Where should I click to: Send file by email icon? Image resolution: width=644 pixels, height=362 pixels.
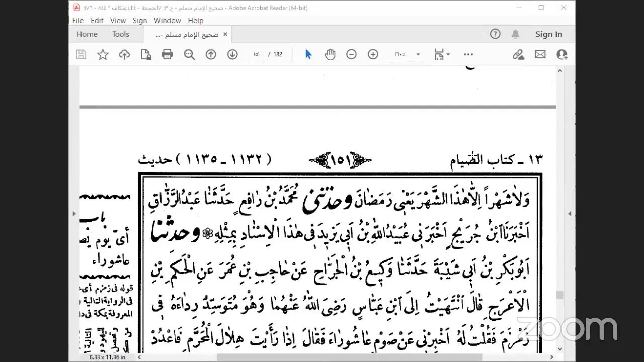tap(540, 54)
